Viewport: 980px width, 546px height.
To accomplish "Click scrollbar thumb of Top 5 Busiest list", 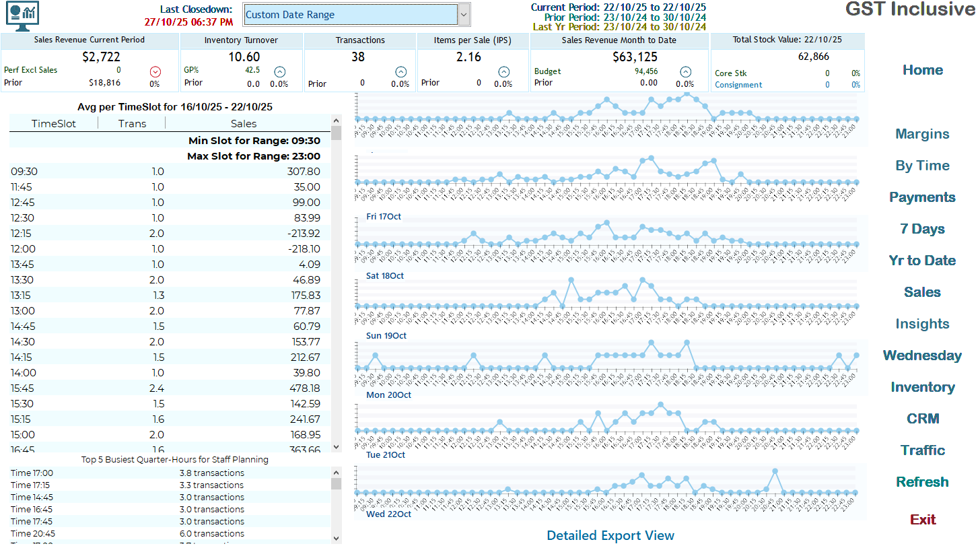I will pyautogui.click(x=337, y=483).
